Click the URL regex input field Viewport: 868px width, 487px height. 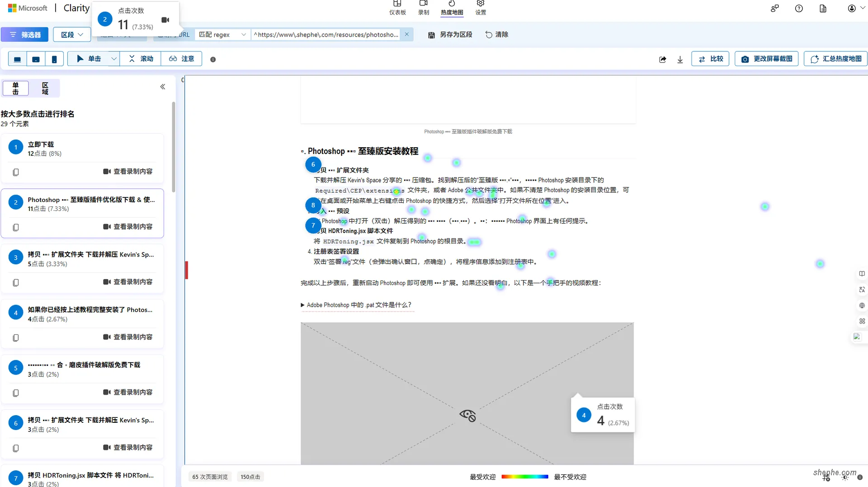click(325, 34)
